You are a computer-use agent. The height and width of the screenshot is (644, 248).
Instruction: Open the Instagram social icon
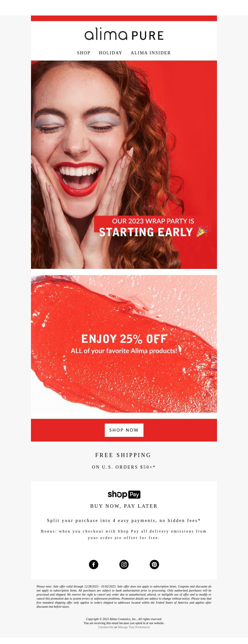pos(124,565)
